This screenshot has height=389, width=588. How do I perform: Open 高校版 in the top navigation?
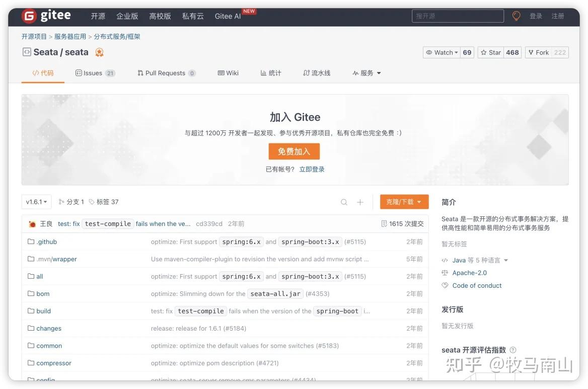point(160,16)
